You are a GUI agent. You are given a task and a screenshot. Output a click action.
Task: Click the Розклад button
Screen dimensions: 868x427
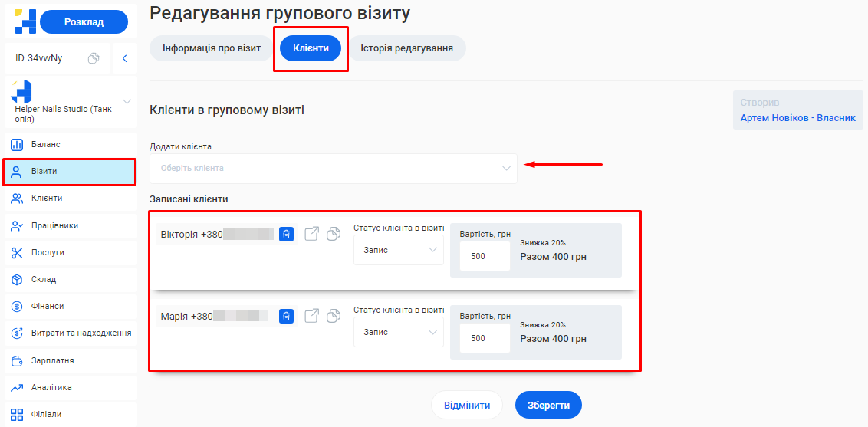84,22
